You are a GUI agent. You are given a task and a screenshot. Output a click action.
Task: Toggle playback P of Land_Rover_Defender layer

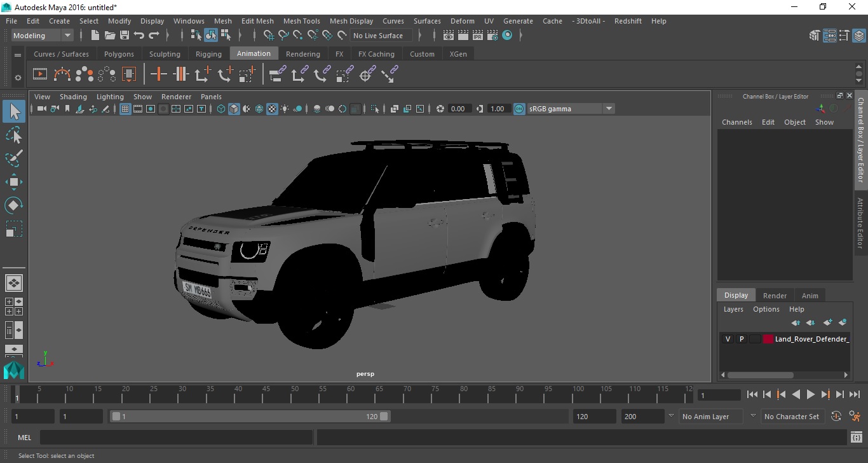tap(742, 339)
